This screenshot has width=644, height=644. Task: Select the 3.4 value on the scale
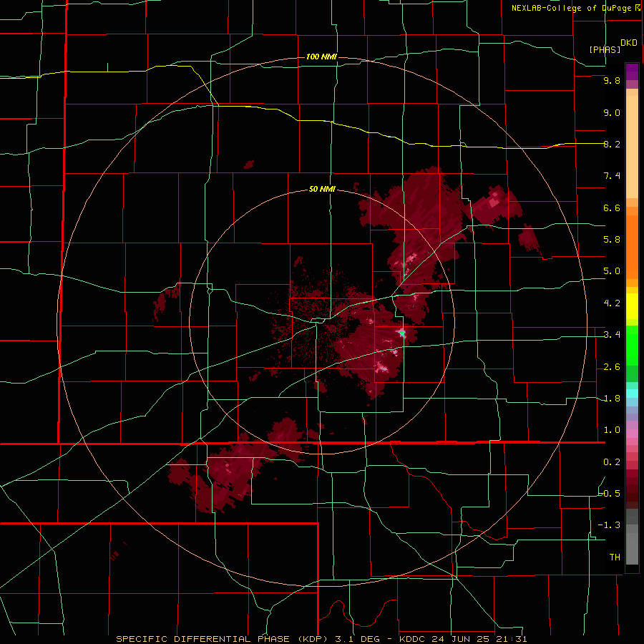pyautogui.click(x=612, y=334)
